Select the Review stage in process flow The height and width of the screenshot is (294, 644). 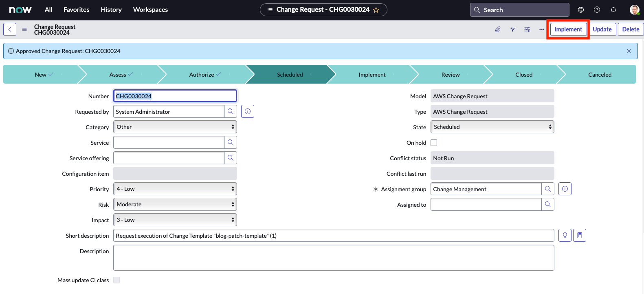pyautogui.click(x=451, y=75)
